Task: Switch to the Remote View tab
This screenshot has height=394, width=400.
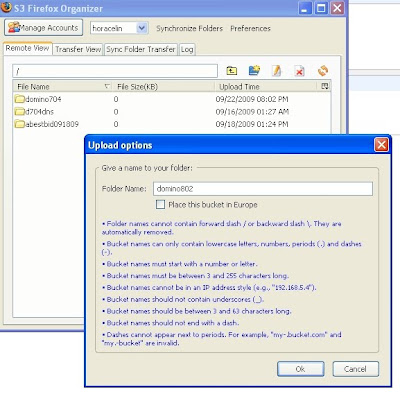Action: 27,48
